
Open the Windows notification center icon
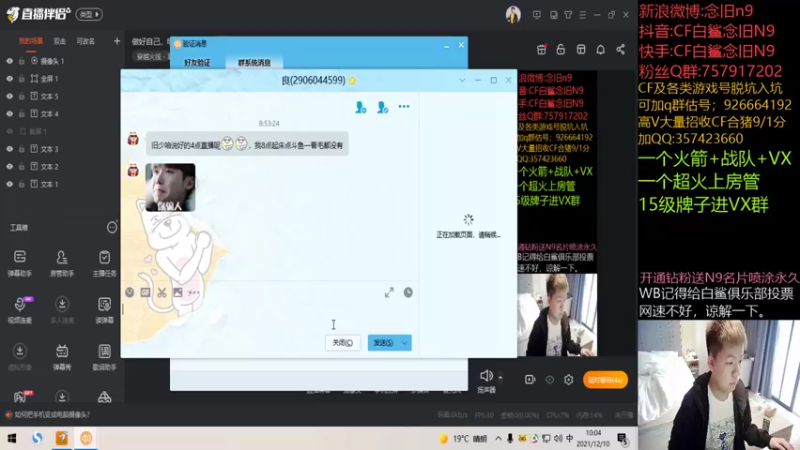point(622,438)
